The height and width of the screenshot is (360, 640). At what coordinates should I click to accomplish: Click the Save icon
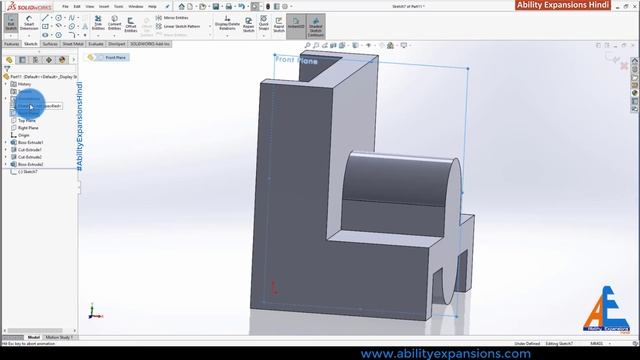tap(216, 7)
